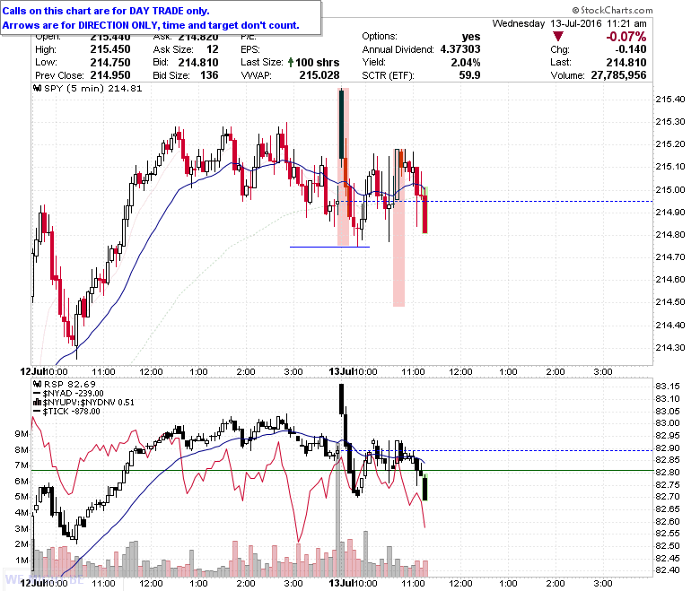Click the 9M volume axis label

pyautogui.click(x=22, y=434)
